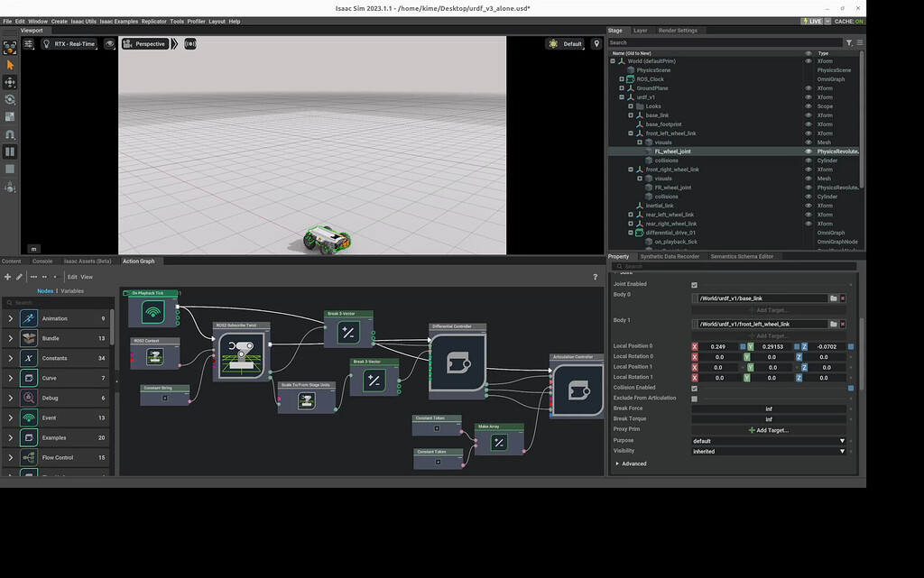This screenshot has width=924, height=578.
Task: Click Add Target button for Proxy Prim
Action: click(769, 430)
